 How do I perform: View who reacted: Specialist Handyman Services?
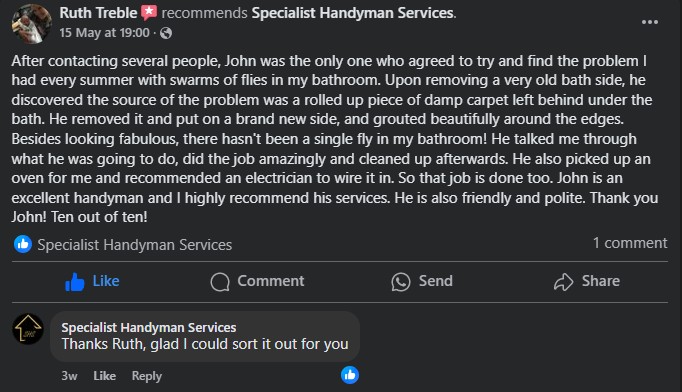[x=134, y=245]
